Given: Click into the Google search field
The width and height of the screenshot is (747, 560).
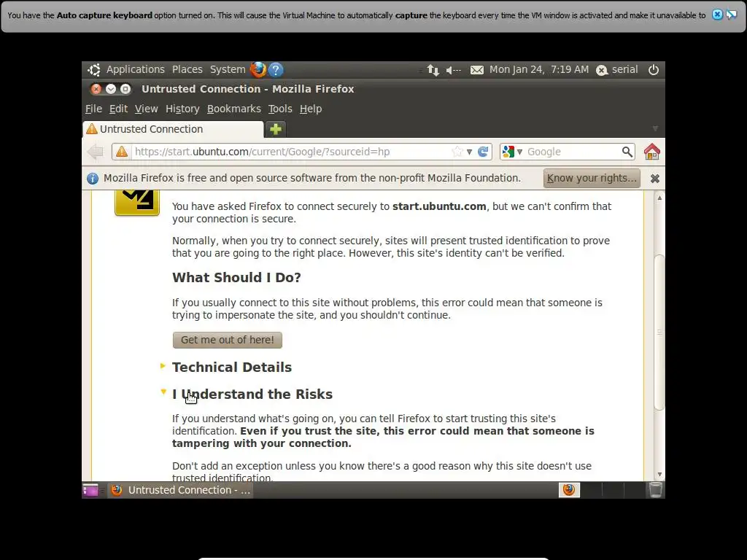Looking at the screenshot, I should click(x=573, y=152).
